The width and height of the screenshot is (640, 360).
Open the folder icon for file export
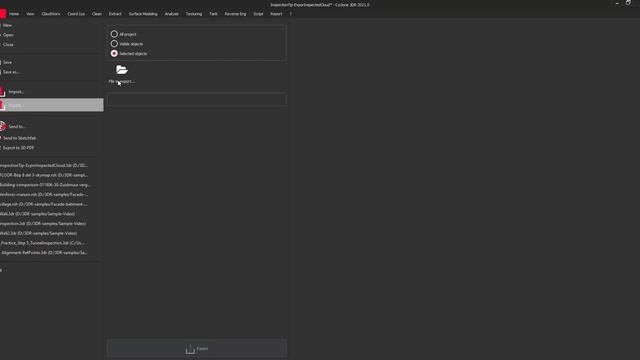122,70
